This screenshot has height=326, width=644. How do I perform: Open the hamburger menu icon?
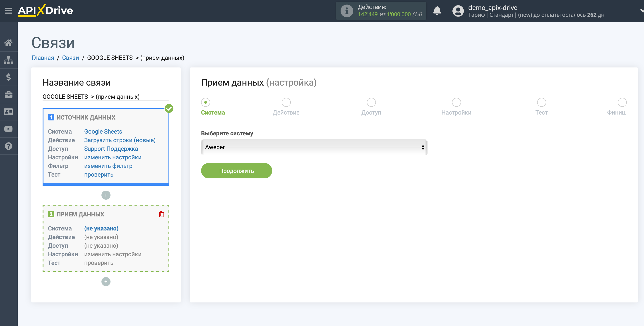(x=9, y=10)
